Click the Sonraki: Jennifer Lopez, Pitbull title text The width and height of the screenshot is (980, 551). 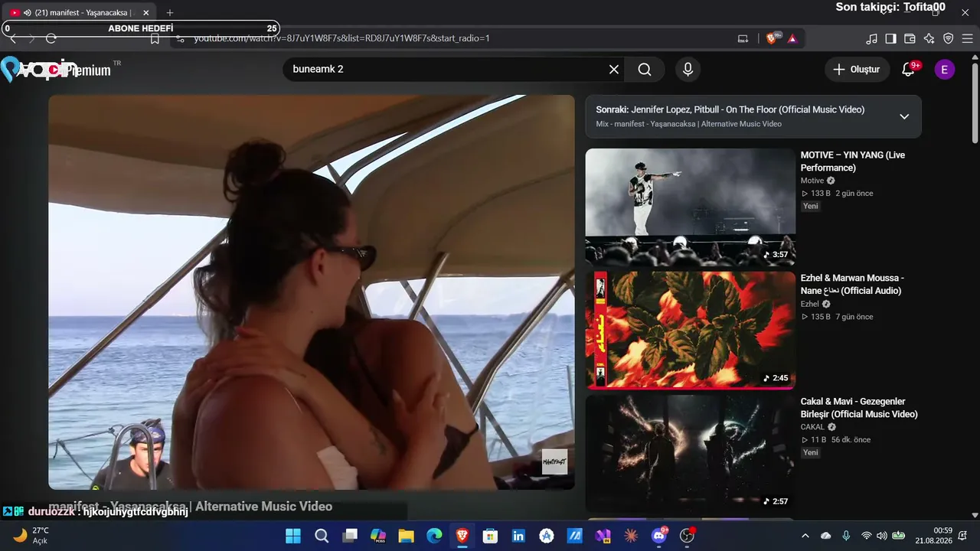click(x=730, y=109)
